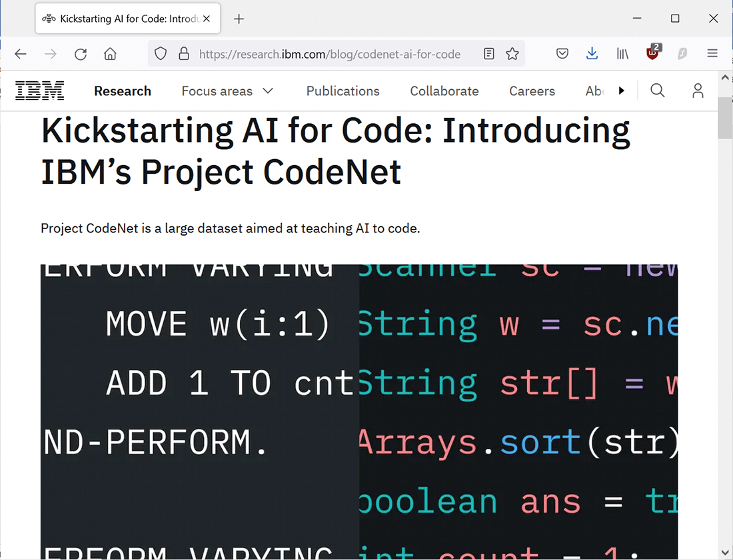Click the greyed-out extension icon beside uBlock
This screenshot has height=560, width=733.
click(682, 54)
